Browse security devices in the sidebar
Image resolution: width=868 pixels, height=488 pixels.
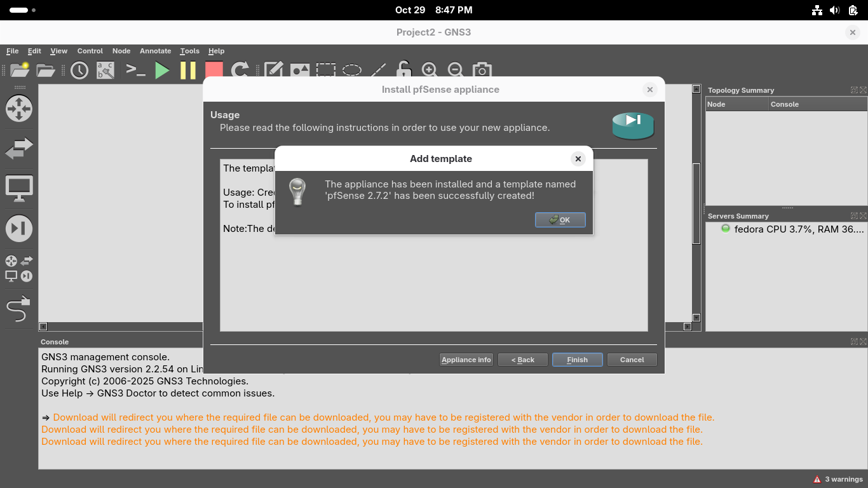pyautogui.click(x=19, y=229)
